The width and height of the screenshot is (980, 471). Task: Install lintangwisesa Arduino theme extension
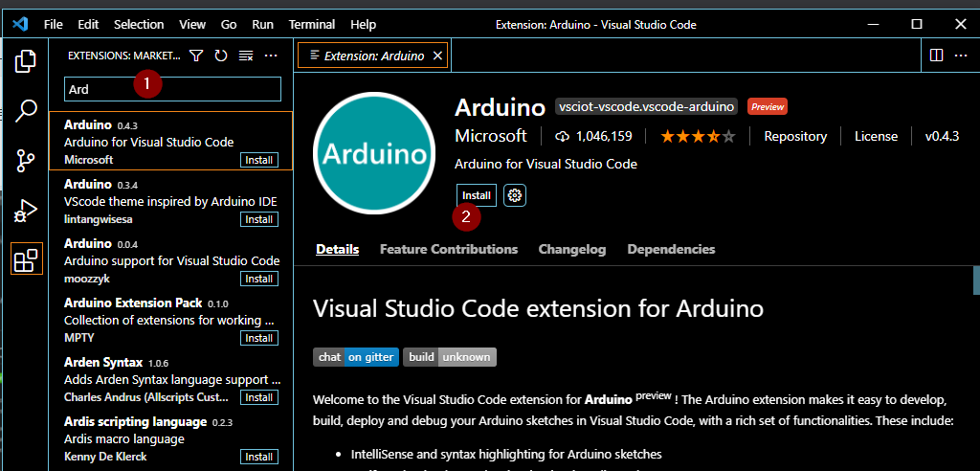[258, 219]
